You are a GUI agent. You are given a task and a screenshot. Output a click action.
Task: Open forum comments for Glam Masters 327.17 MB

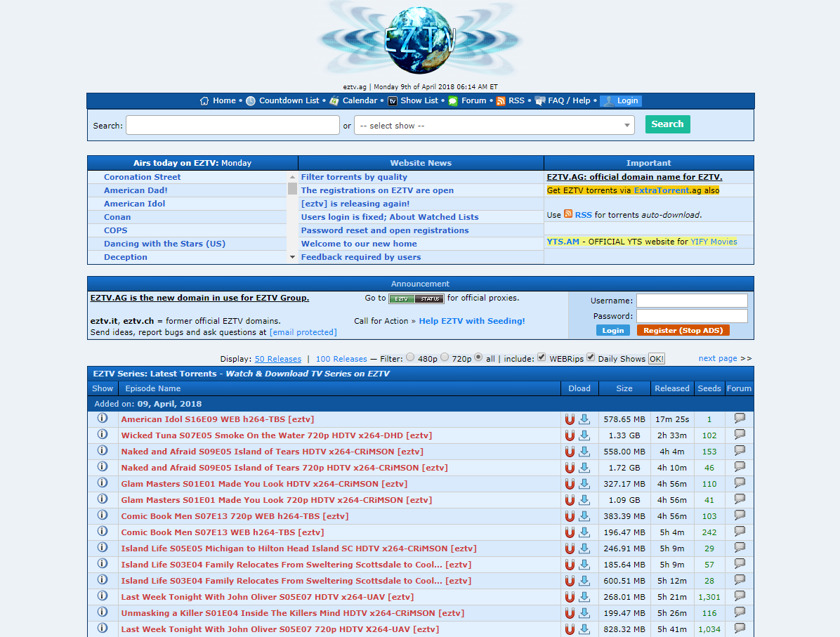pos(740,482)
